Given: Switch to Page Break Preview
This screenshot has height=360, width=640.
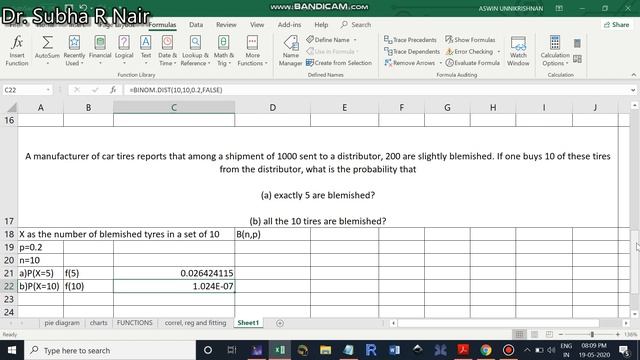Looking at the screenshot, I should (x=549, y=335).
